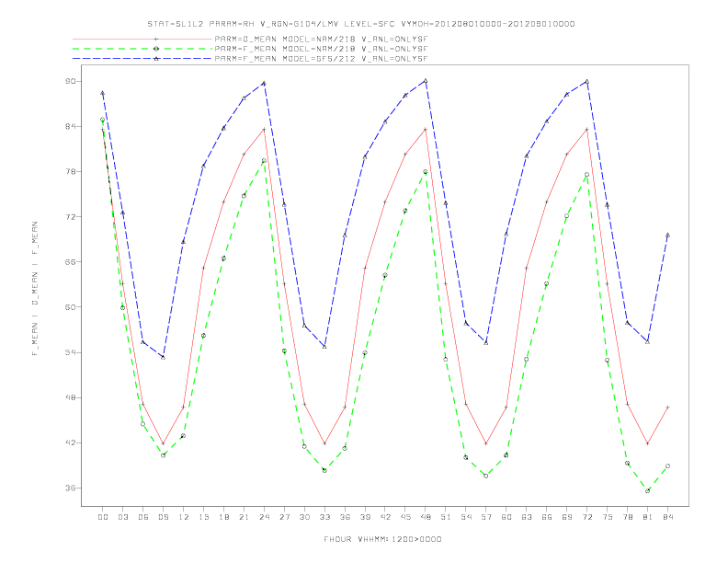The width and height of the screenshot is (728, 563).
Task: Select legend entry PARM=O_MEAN MODEL=NAM/218
Action: tap(321, 39)
